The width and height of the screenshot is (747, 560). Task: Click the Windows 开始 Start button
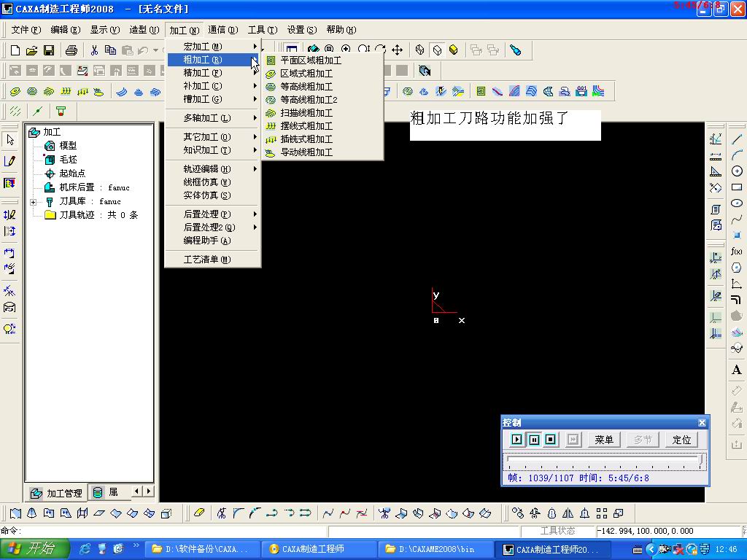pos(34,549)
